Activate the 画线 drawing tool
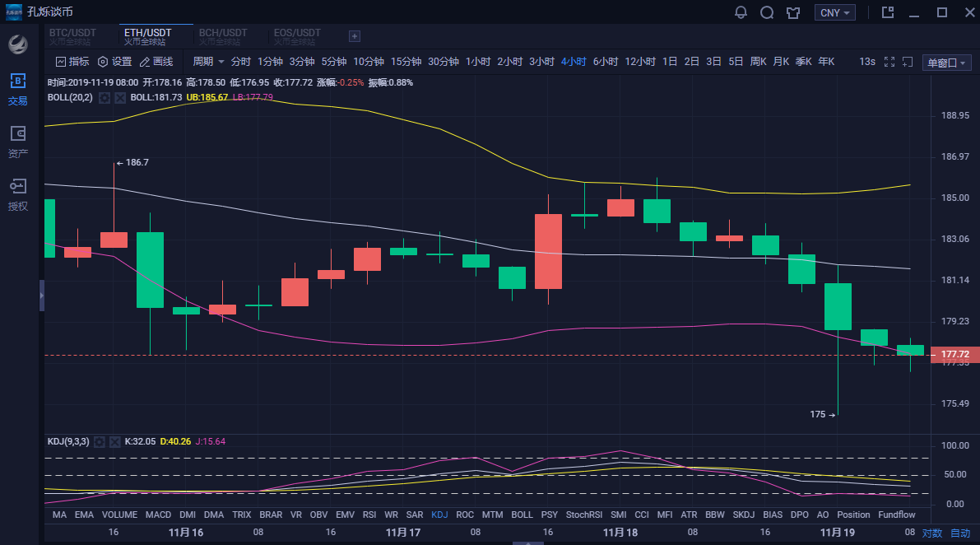Image resolution: width=980 pixels, height=545 pixels. pyautogui.click(x=156, y=61)
